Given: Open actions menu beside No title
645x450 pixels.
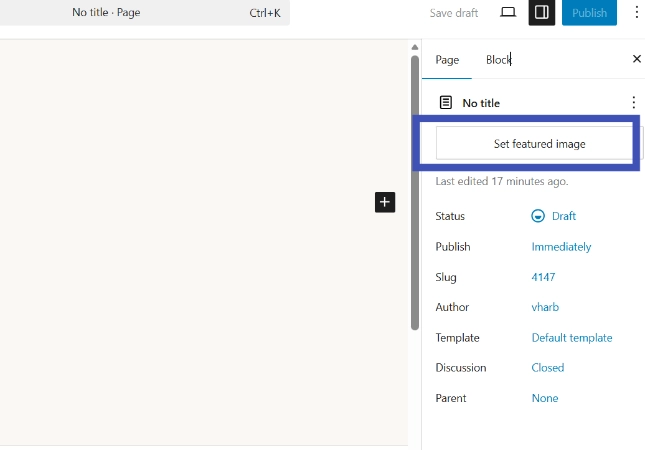Looking at the screenshot, I should pyautogui.click(x=633, y=102).
